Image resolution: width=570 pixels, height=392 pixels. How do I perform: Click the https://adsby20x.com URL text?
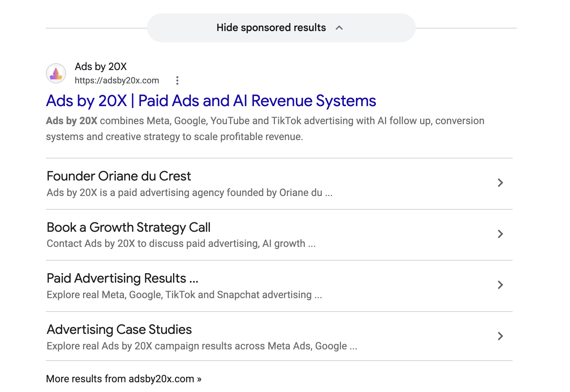(117, 80)
